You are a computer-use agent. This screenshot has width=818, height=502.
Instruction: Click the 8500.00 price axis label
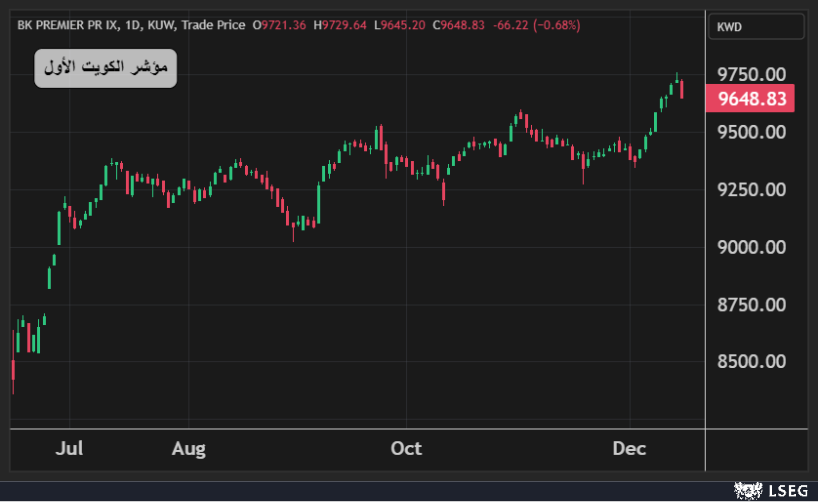[x=753, y=362]
